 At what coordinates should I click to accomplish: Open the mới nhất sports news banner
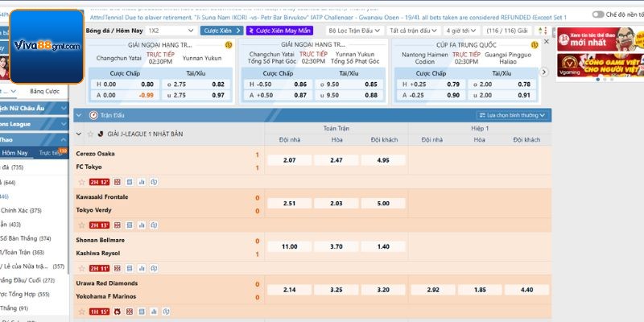tap(600, 39)
